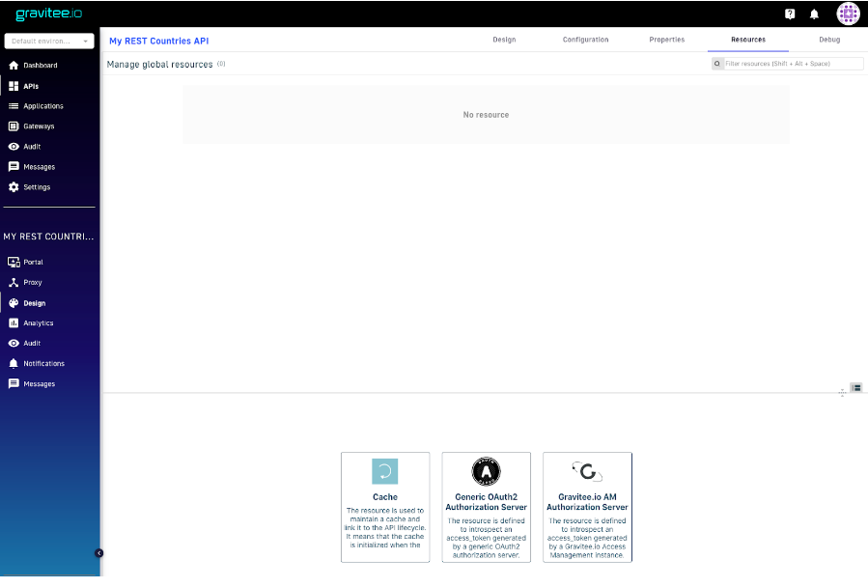Click the Filter resources search field

point(788,63)
